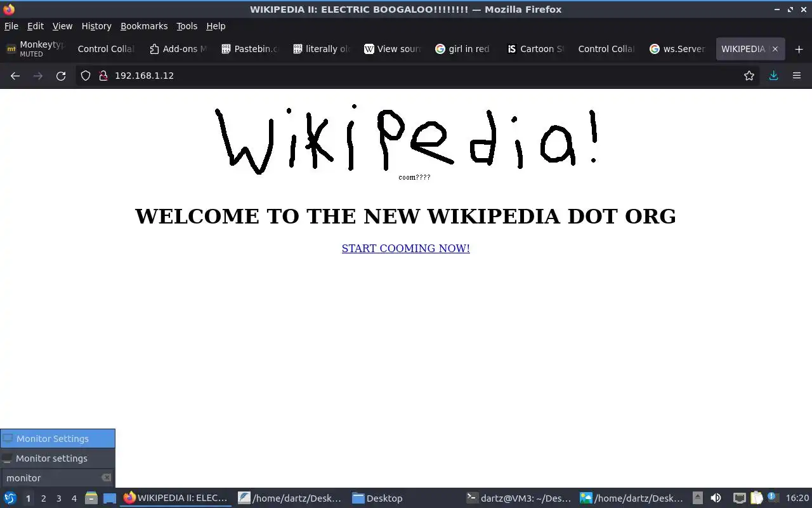Open the Tools menu
Viewport: 812px width, 508px height.
187,26
